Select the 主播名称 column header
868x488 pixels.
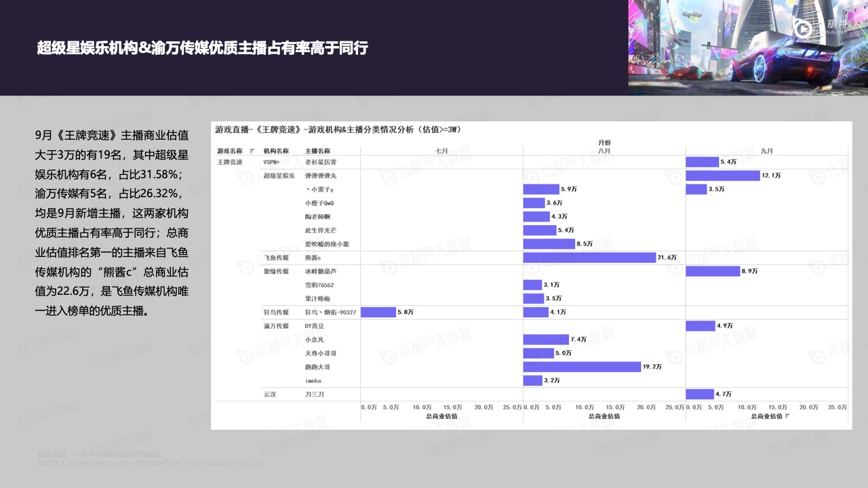317,150
